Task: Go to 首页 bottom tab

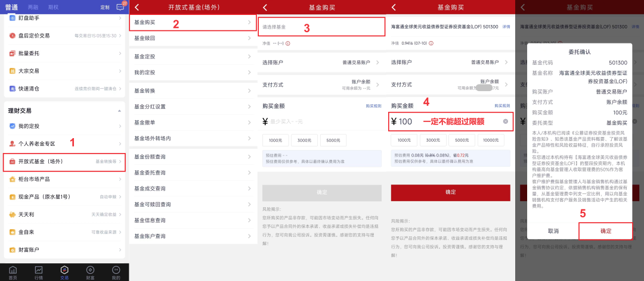Action: pyautogui.click(x=13, y=272)
